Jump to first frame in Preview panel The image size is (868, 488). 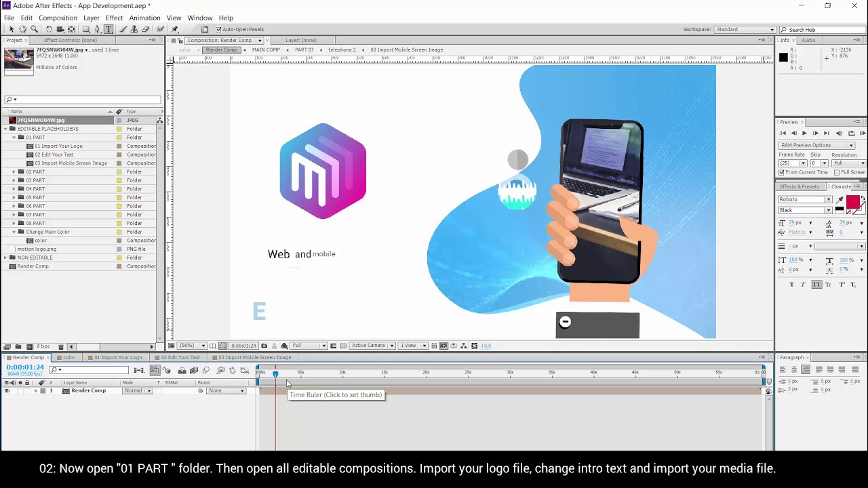click(x=783, y=134)
